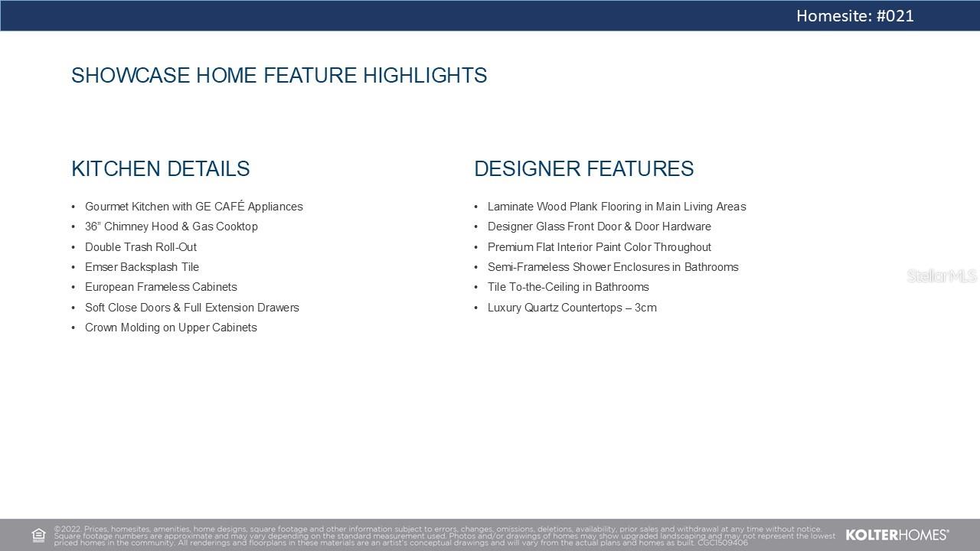
Task: Click the Kolter Homes logo
Action: tap(897, 535)
